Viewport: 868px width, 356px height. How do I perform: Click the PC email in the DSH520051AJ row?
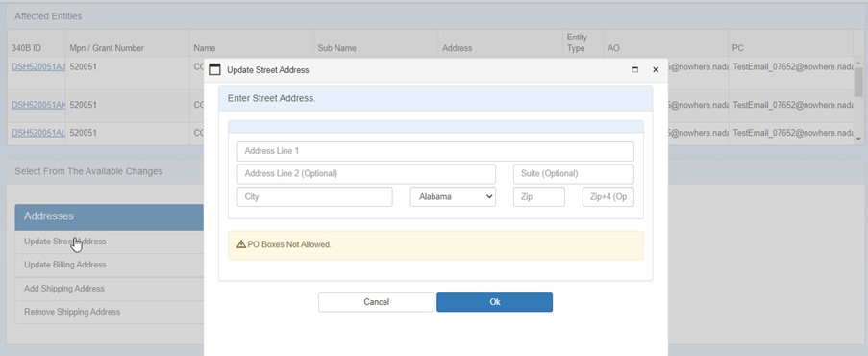(x=793, y=66)
